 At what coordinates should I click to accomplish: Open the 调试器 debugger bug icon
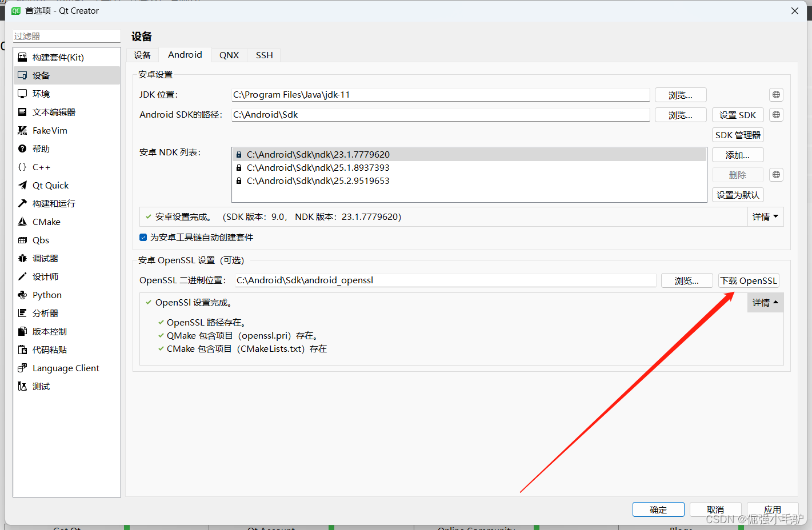(22, 258)
